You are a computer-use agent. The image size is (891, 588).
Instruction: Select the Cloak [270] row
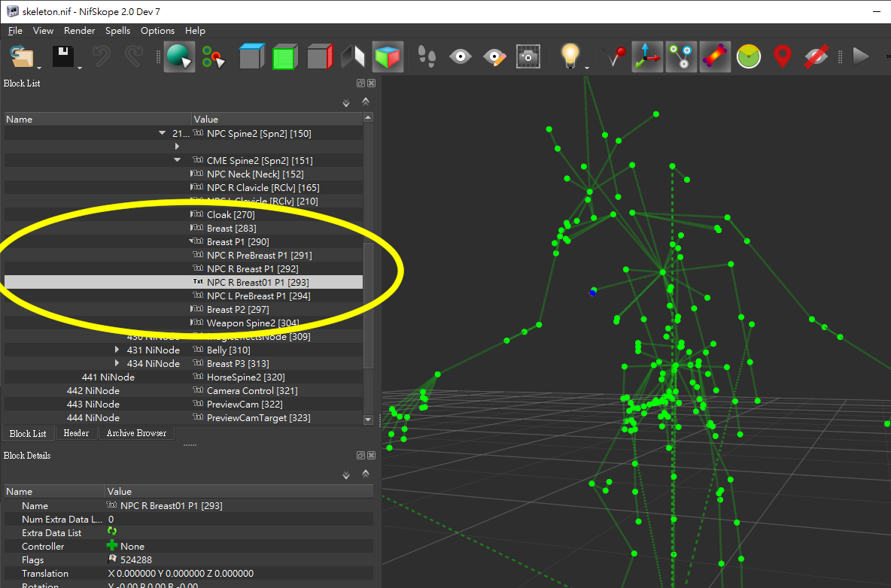184,214
